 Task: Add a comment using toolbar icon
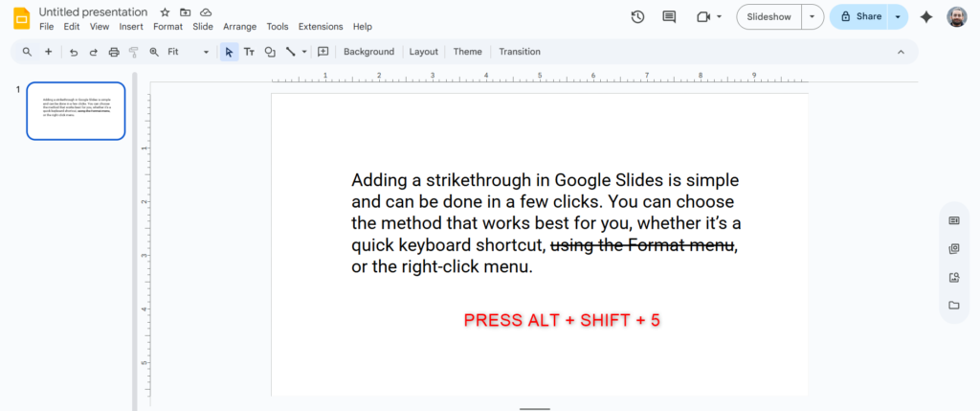coord(323,52)
